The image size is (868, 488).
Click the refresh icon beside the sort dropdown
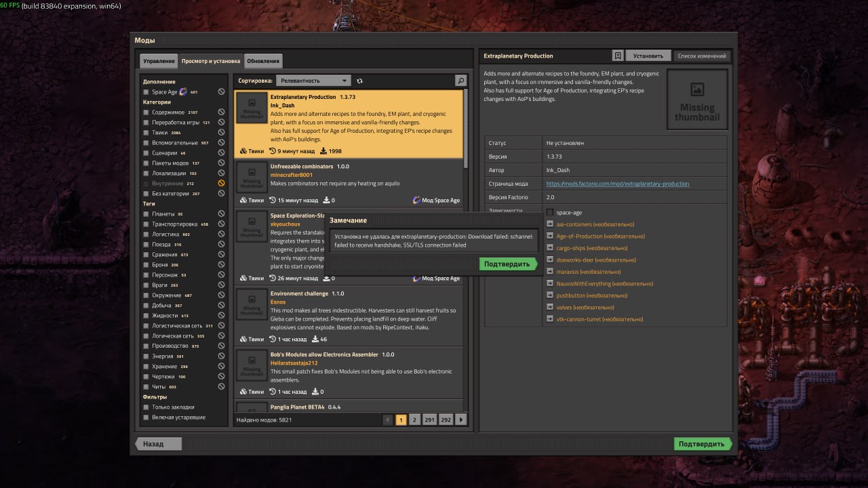pos(360,81)
